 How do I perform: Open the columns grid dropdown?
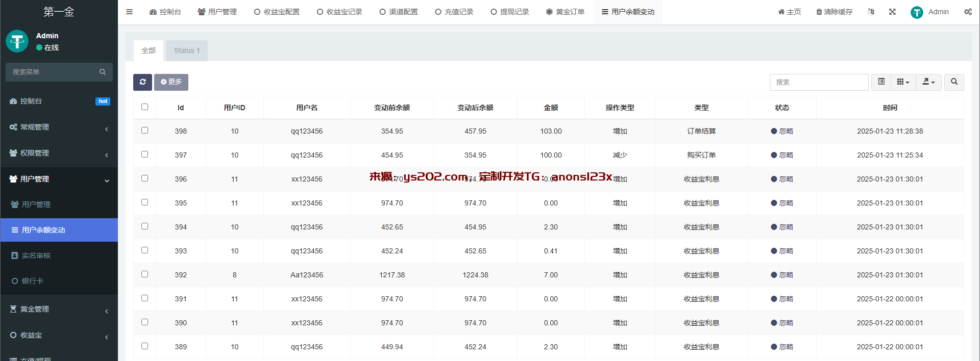tap(903, 82)
